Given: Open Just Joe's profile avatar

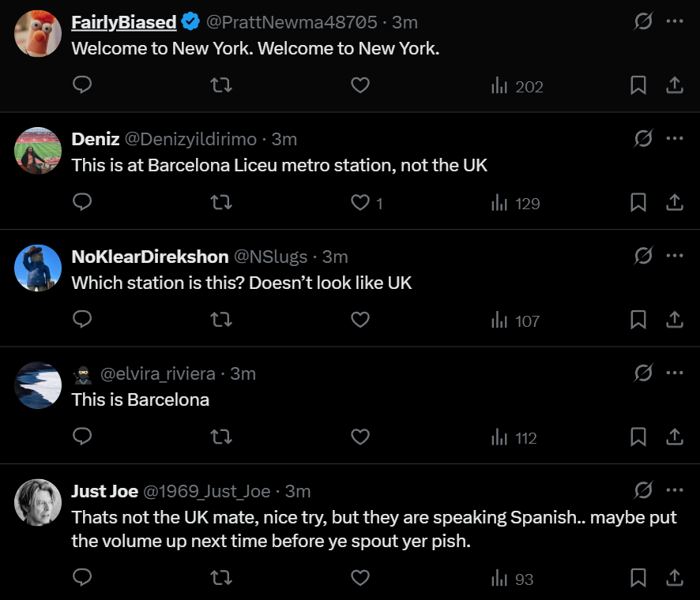Looking at the screenshot, I should [38, 502].
